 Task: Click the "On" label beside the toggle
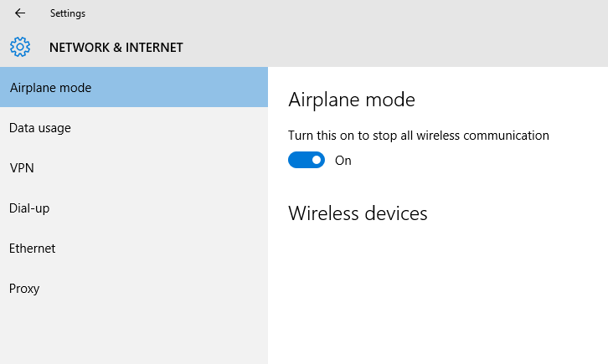point(343,161)
